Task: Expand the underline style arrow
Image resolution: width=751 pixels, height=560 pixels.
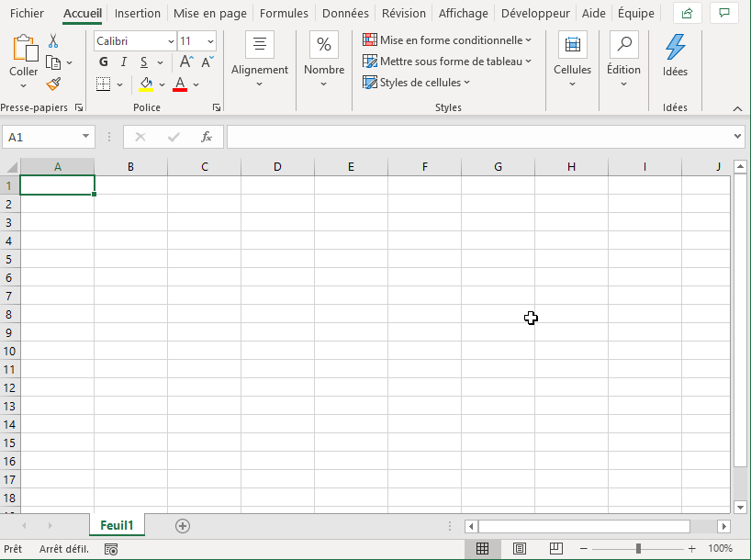Action: 160,62
